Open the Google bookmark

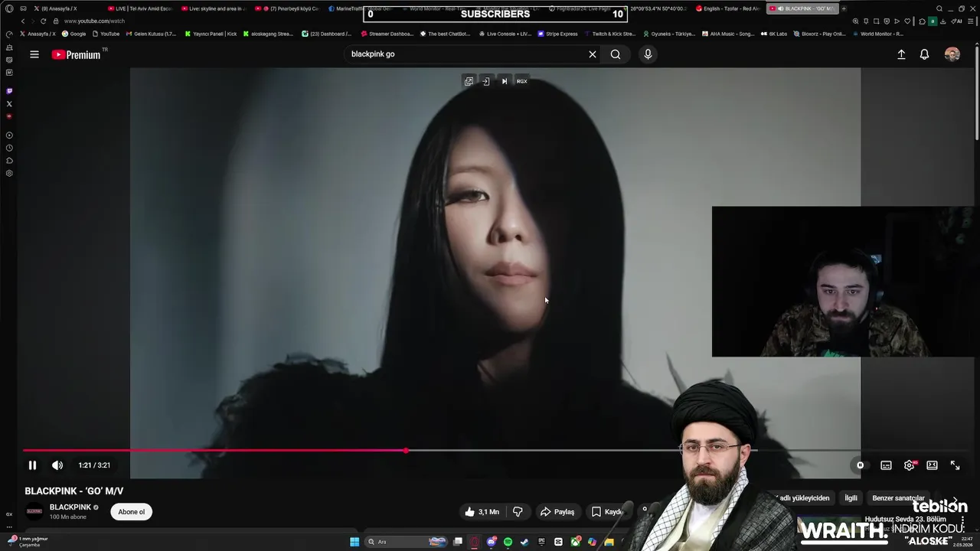click(x=74, y=34)
